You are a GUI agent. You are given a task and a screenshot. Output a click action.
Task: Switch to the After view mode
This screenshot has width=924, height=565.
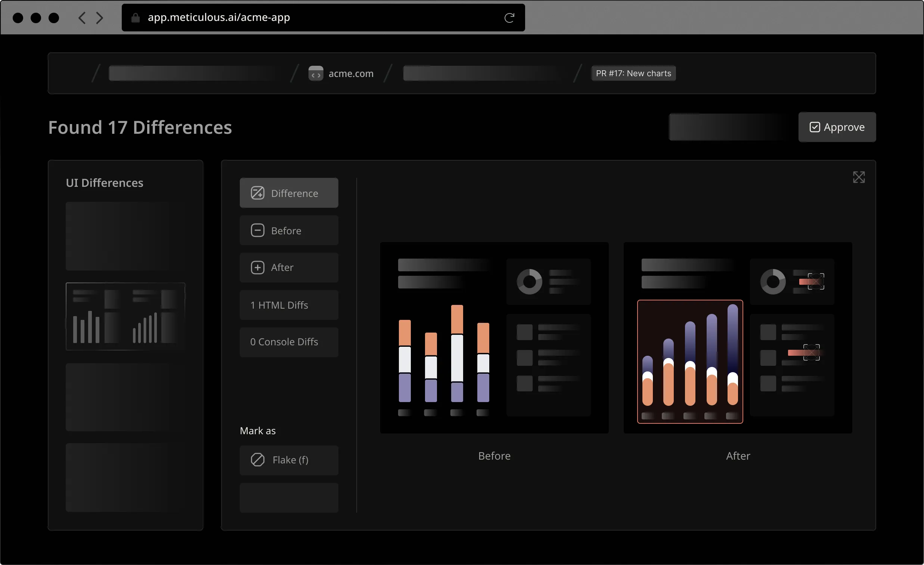tap(289, 268)
